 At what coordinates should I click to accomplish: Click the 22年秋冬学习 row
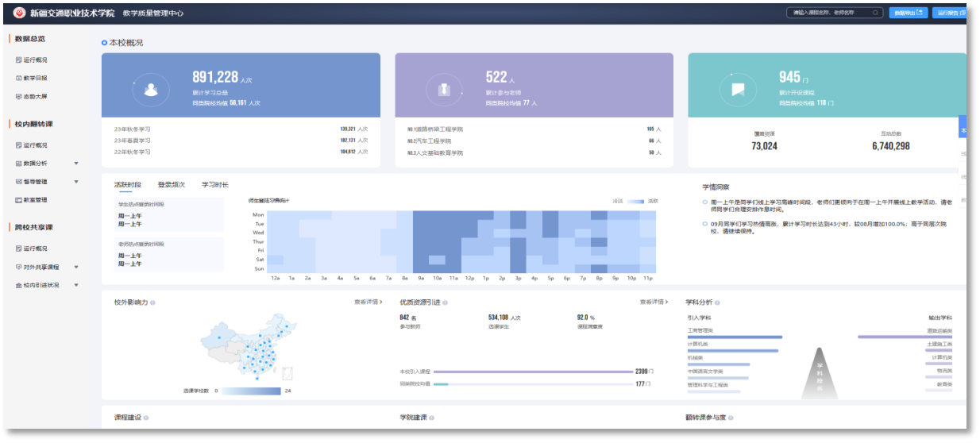click(x=241, y=152)
